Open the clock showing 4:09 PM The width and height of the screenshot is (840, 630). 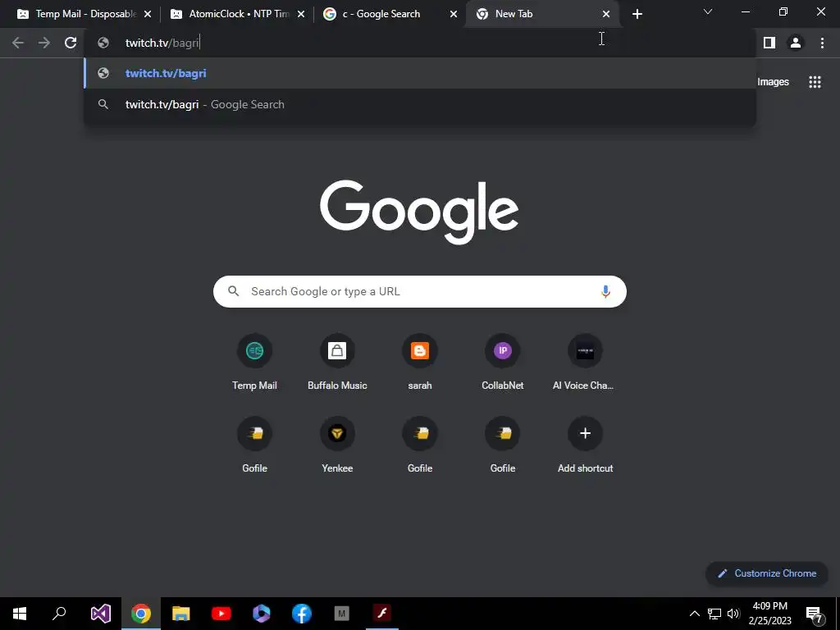[x=769, y=614]
